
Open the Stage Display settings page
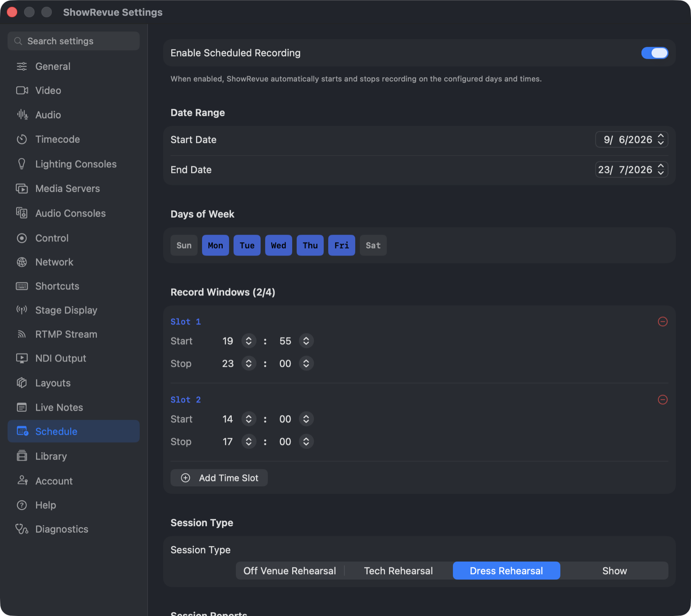(x=73, y=310)
